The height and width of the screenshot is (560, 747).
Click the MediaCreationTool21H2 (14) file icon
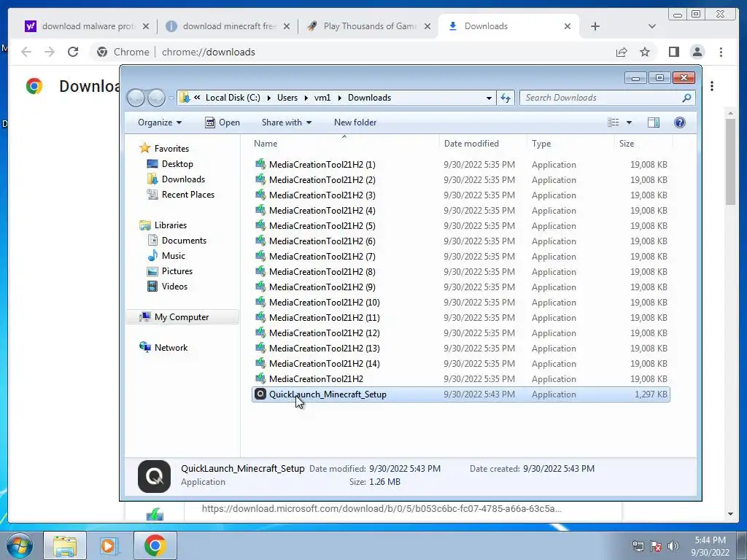pyautogui.click(x=260, y=363)
